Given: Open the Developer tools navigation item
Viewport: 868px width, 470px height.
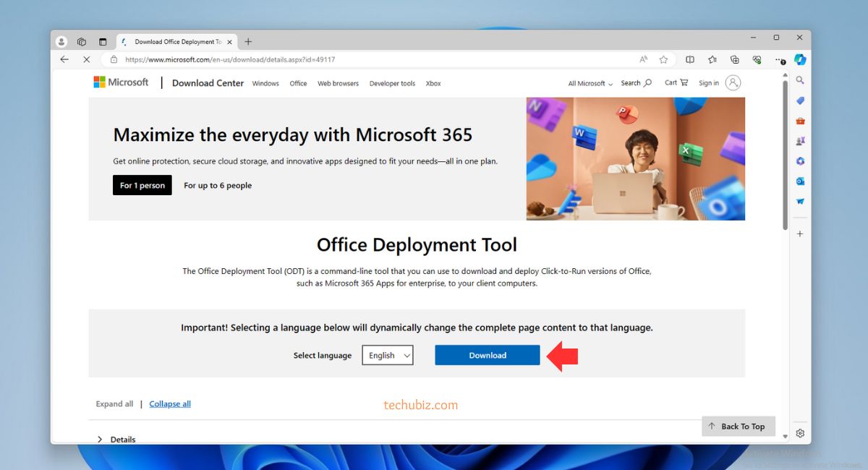Looking at the screenshot, I should (392, 84).
